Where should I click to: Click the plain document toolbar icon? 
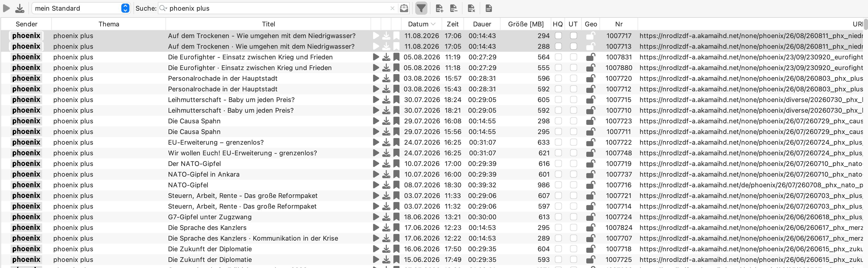tap(489, 8)
